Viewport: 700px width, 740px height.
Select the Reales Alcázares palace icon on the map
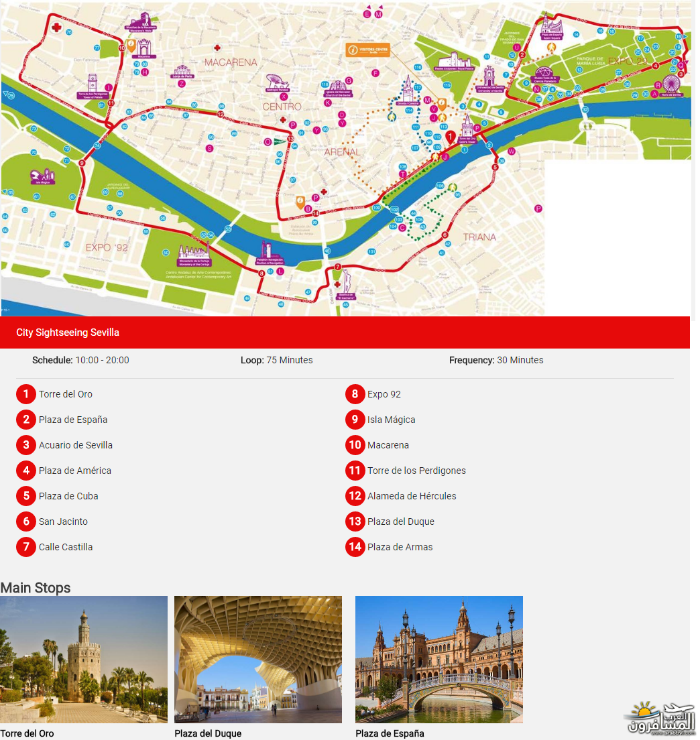click(454, 62)
